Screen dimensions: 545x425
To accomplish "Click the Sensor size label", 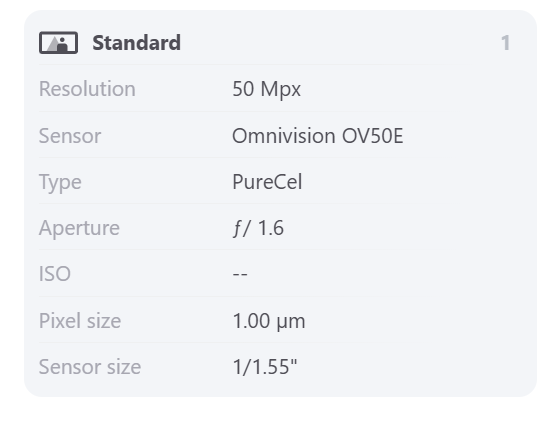I will point(90,367).
